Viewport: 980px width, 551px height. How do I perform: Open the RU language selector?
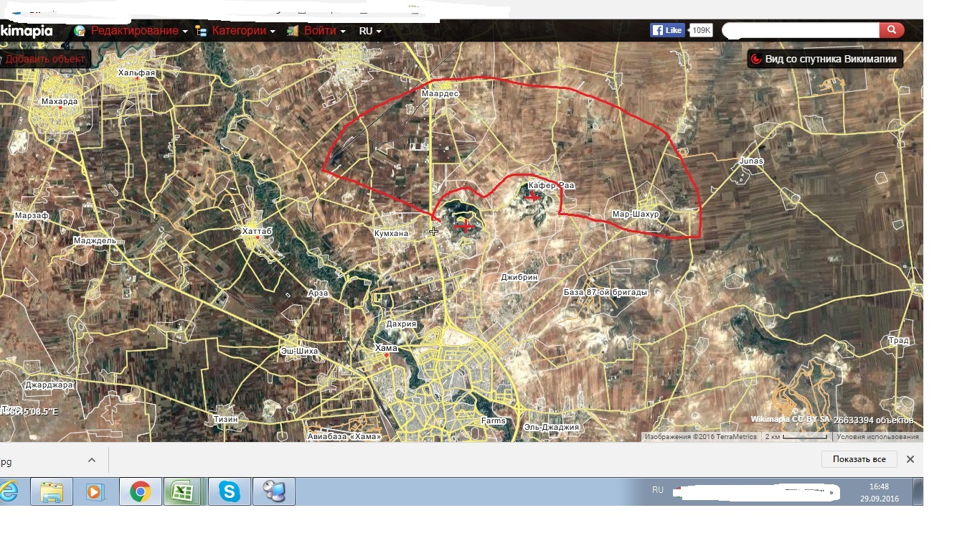[x=369, y=31]
